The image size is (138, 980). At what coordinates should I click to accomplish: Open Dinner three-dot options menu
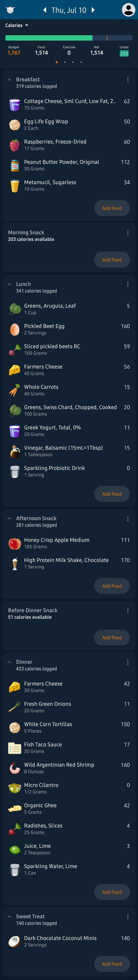pos(128,662)
